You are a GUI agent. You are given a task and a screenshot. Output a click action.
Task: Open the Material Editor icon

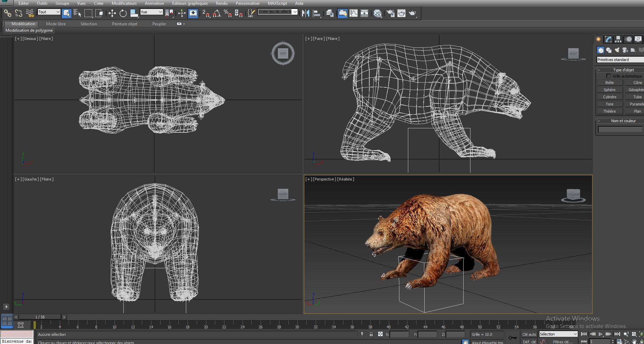(x=378, y=13)
